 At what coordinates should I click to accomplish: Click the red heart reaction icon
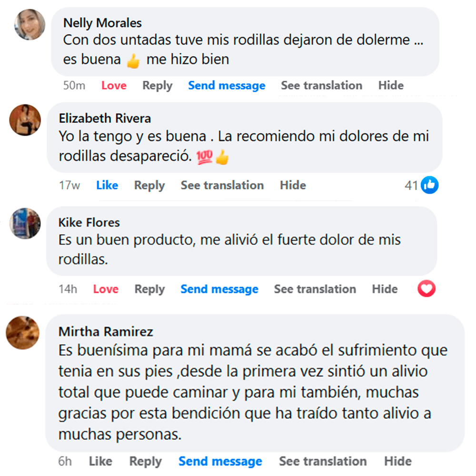426,289
